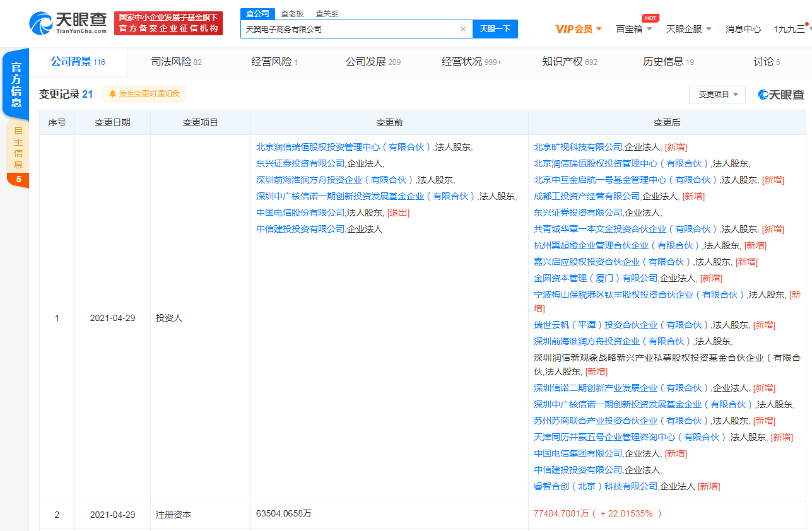The width and height of the screenshot is (812, 531).
Task: Open the 北京旷视科技有限公司 link
Action: coord(578,147)
